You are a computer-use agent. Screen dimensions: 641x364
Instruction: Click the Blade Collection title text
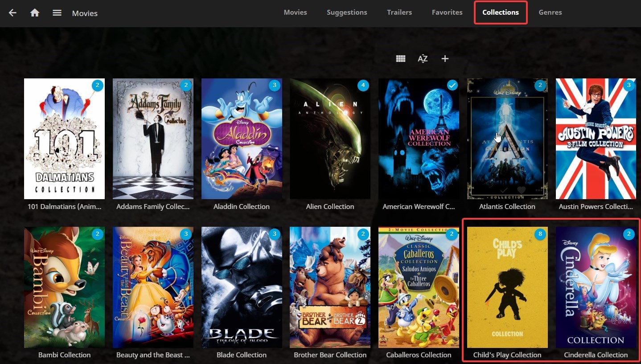pyautogui.click(x=241, y=355)
